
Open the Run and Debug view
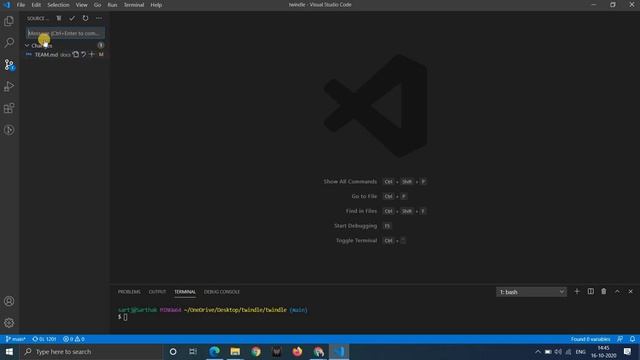click(9, 86)
